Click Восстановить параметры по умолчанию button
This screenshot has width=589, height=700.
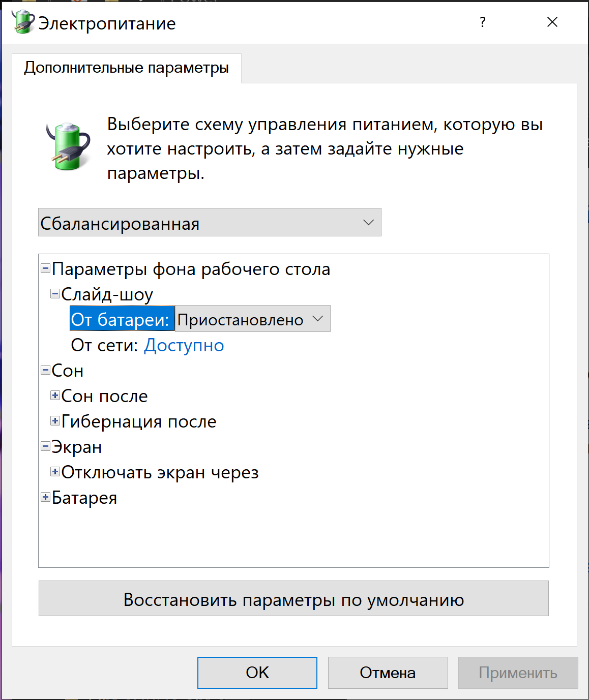click(293, 599)
